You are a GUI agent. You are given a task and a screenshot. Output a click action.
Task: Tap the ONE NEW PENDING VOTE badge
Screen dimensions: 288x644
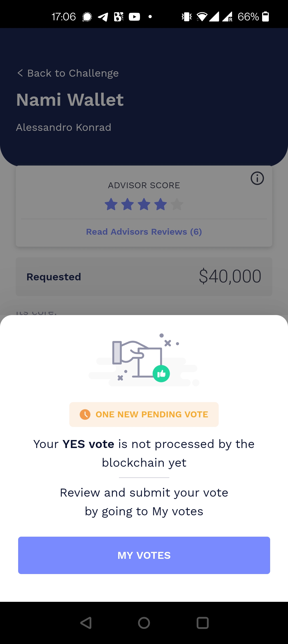click(x=144, y=414)
